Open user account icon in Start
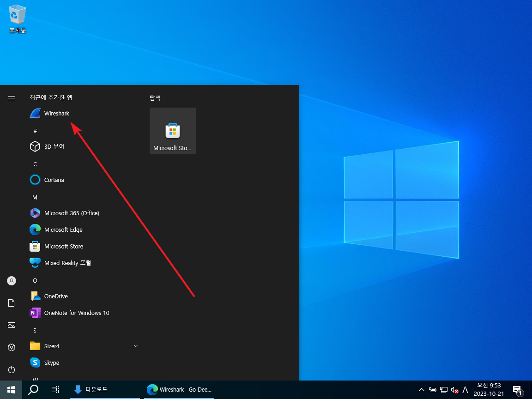Screen dimensions: 532x399 (12, 281)
